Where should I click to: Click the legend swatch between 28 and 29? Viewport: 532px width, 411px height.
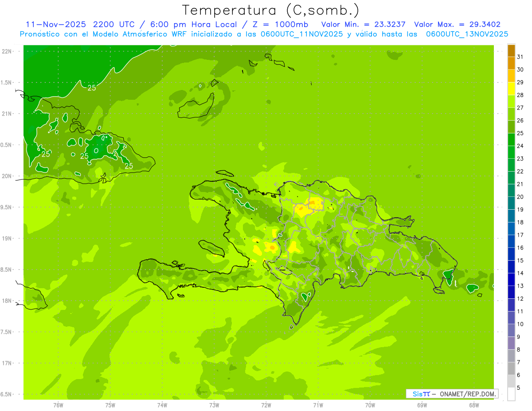click(511, 88)
